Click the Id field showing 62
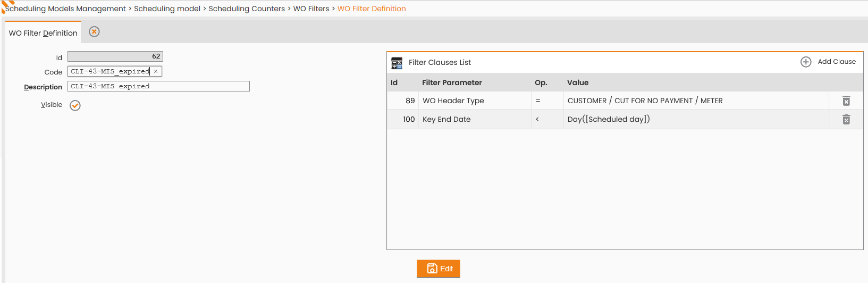 coord(115,56)
